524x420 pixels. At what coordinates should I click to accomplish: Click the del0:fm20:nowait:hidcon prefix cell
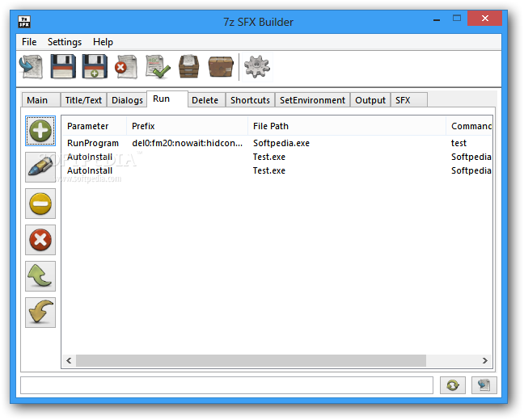[x=187, y=143]
